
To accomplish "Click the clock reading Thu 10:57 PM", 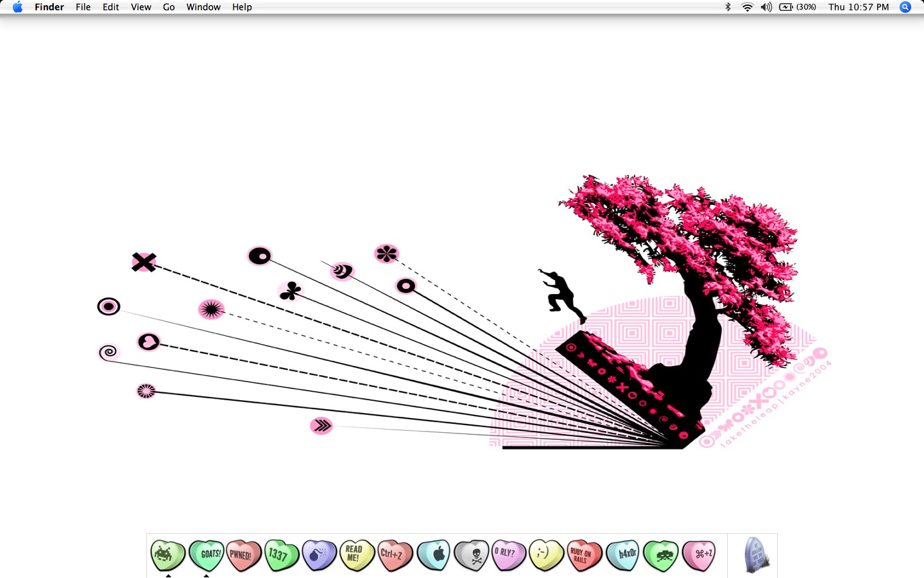I will point(859,7).
